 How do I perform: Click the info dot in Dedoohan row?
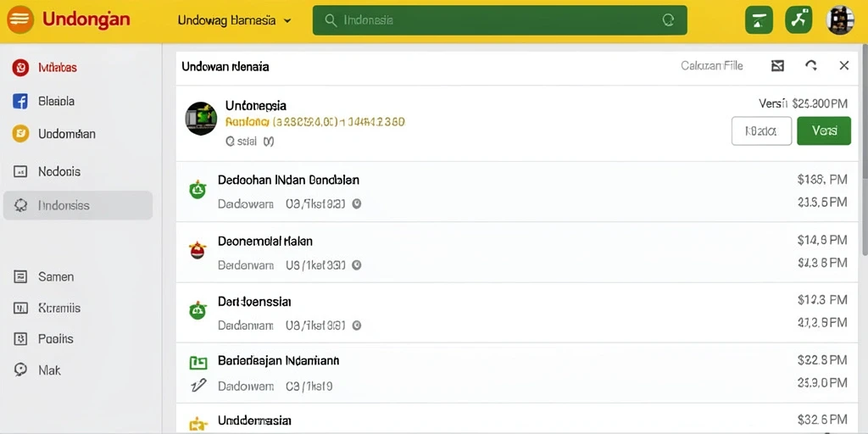pyautogui.click(x=357, y=203)
